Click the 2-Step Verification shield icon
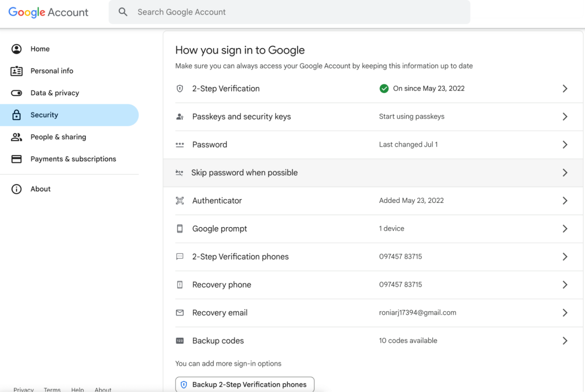585x392 pixels. (180, 89)
